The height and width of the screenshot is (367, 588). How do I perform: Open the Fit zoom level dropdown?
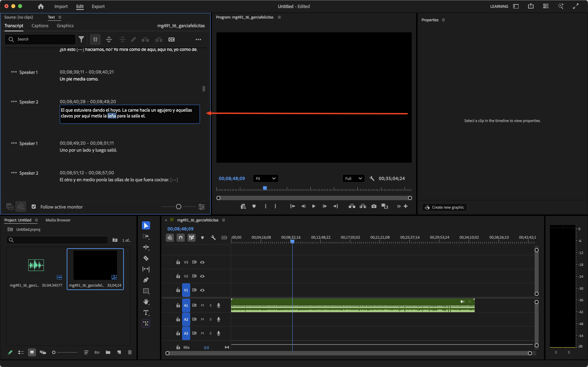coord(265,178)
